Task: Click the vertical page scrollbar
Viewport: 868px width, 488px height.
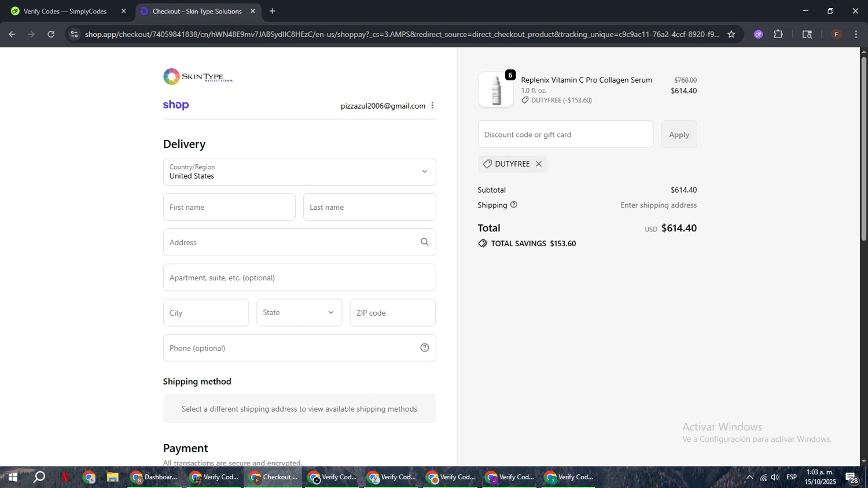Action: [x=863, y=149]
